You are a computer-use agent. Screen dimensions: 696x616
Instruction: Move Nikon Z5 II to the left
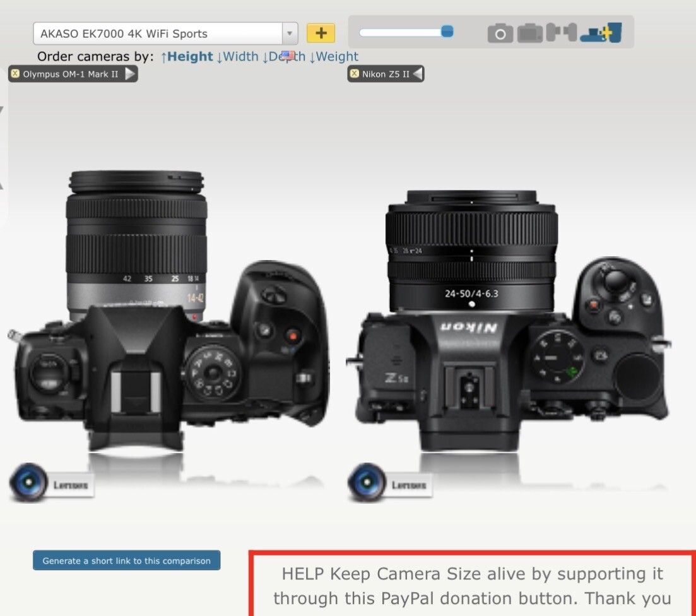(417, 74)
